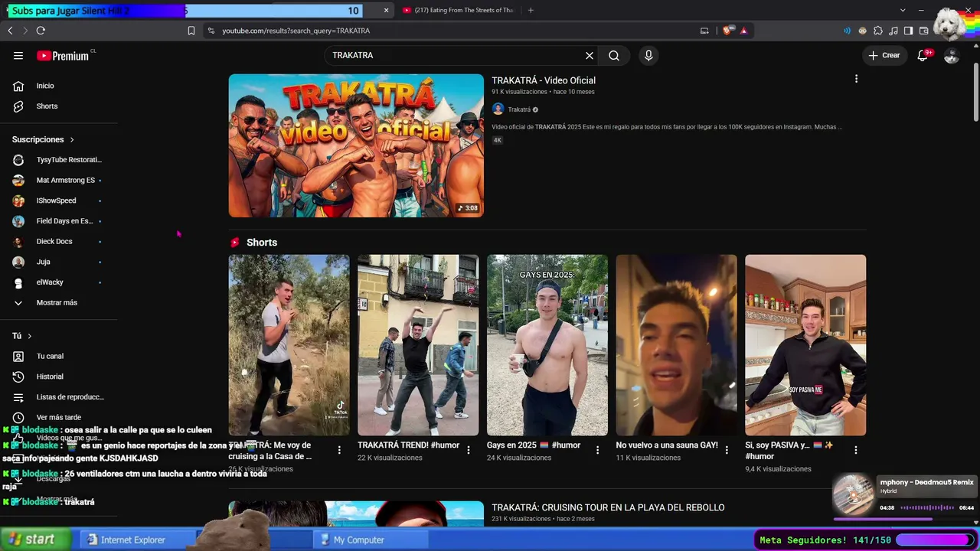The width and height of the screenshot is (980, 551).
Task: Open Brave Rewards triangle icon
Action: coord(743,31)
